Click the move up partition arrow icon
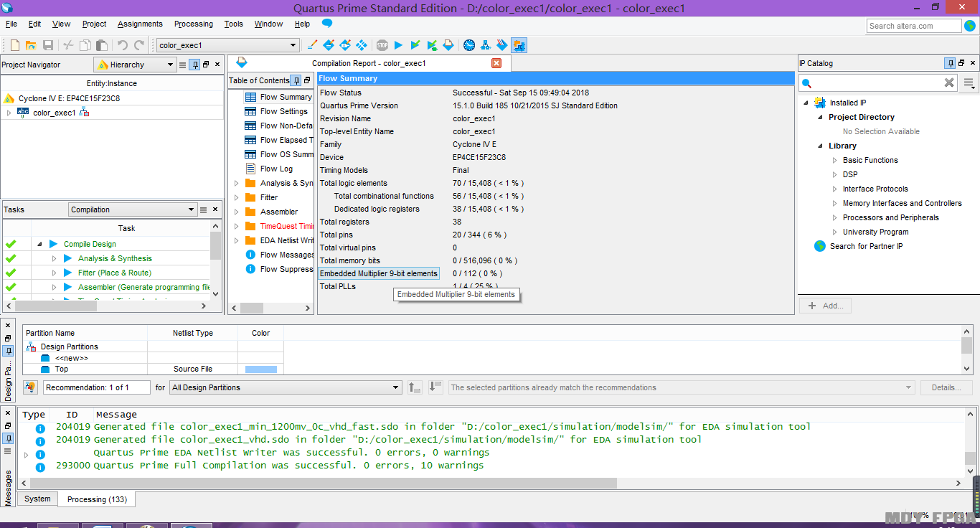The width and height of the screenshot is (980, 528). point(415,387)
